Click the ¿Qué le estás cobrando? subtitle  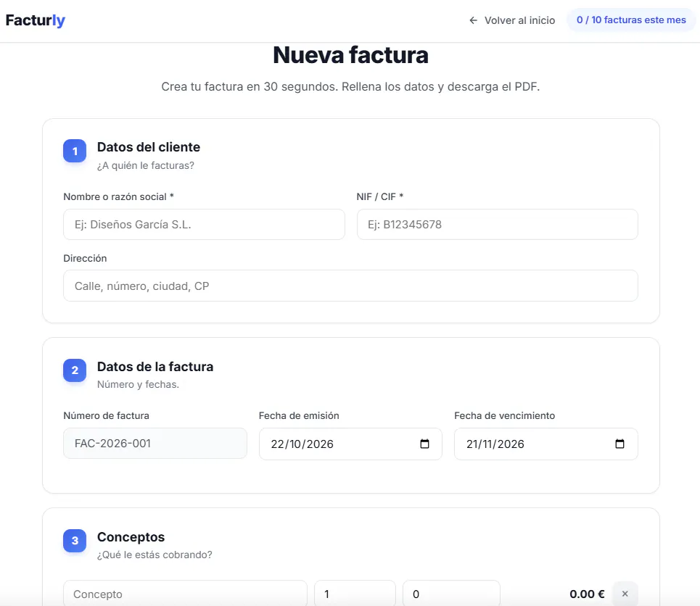(155, 555)
